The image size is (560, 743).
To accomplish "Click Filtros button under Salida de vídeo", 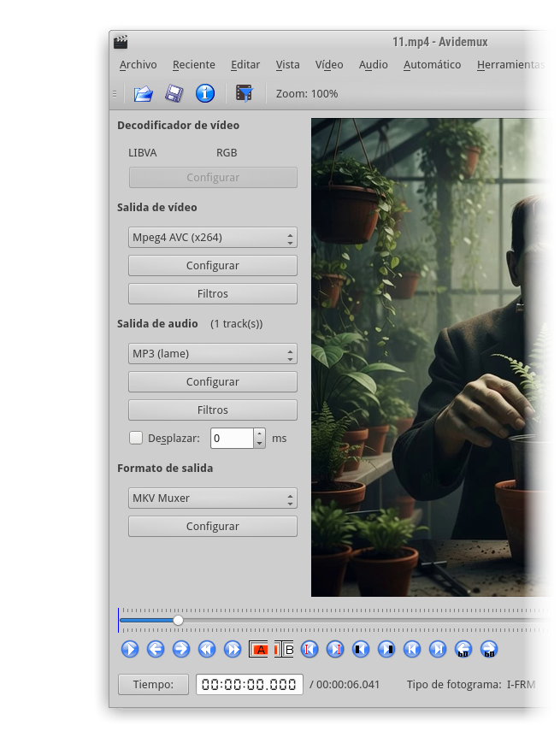I will click(x=212, y=293).
